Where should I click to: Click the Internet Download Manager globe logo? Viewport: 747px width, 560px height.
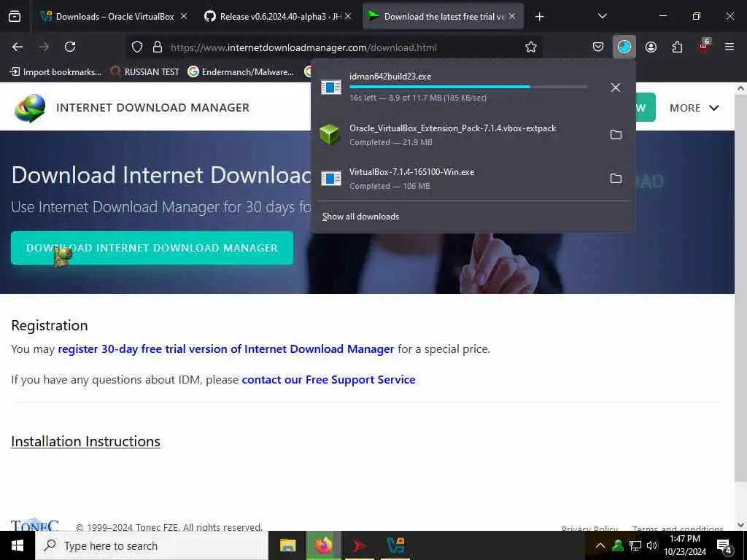30,108
